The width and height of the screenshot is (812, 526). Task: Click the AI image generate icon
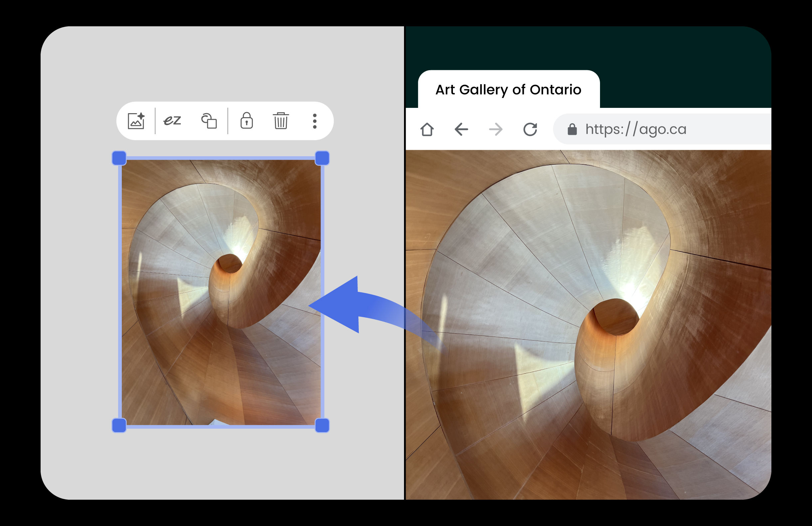pyautogui.click(x=136, y=121)
